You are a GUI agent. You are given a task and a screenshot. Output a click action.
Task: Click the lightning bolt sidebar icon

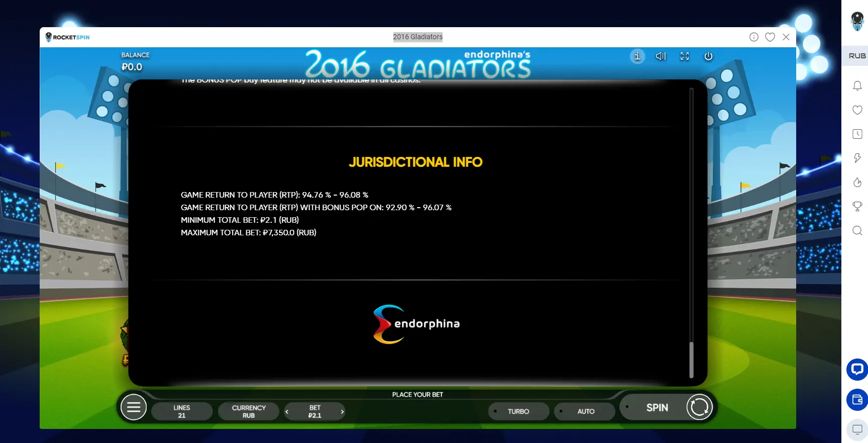point(857,158)
